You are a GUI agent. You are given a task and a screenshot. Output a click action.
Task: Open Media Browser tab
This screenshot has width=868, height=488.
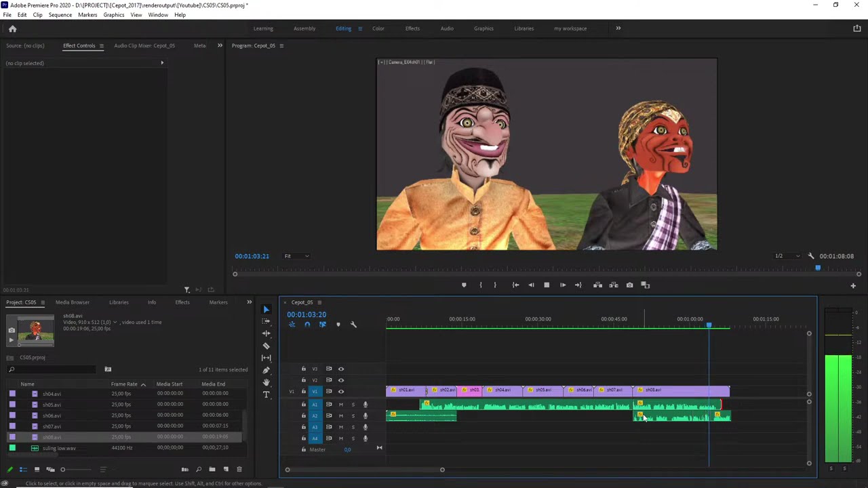(x=73, y=302)
